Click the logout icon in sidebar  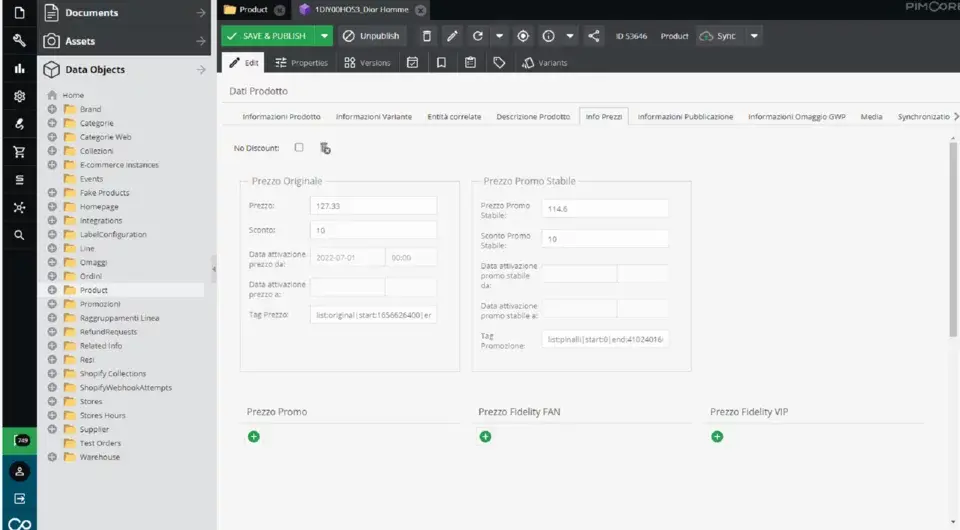click(x=20, y=499)
